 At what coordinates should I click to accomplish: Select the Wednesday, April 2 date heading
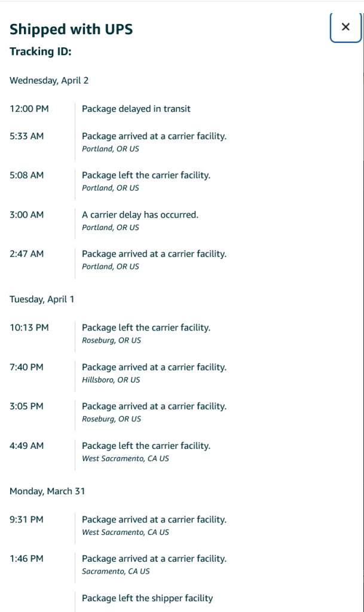click(49, 81)
